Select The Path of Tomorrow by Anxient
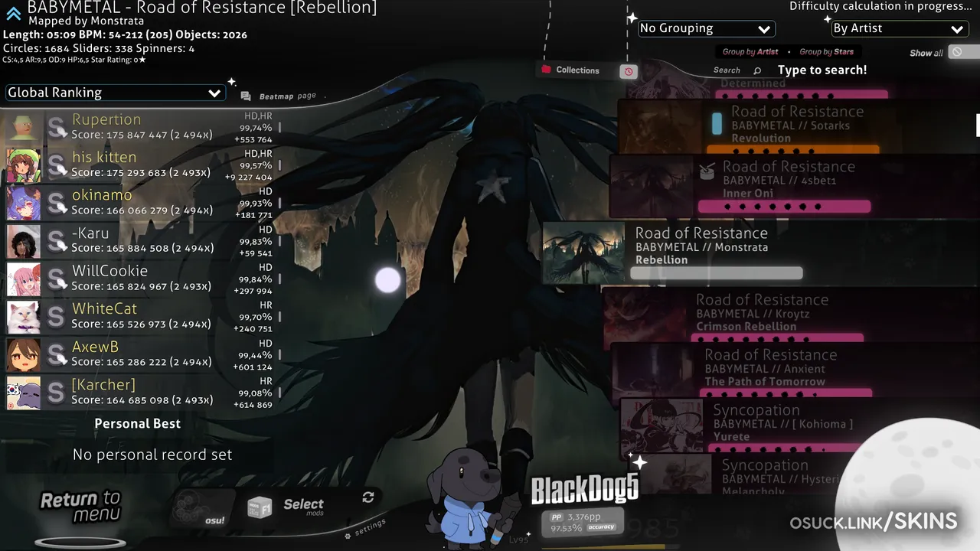The image size is (980, 551). (x=795, y=369)
